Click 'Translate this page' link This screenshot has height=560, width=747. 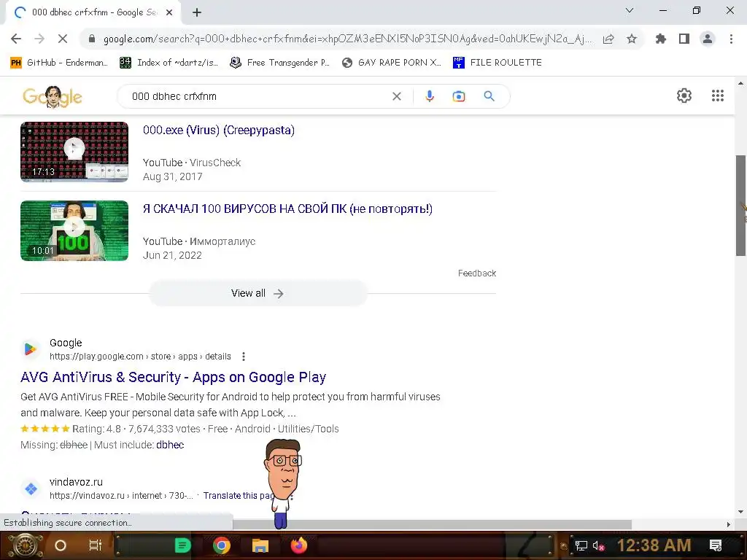pos(239,496)
